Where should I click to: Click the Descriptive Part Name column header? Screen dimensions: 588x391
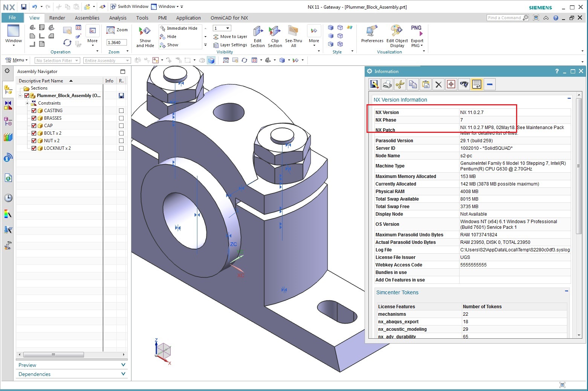pyautogui.click(x=60, y=81)
